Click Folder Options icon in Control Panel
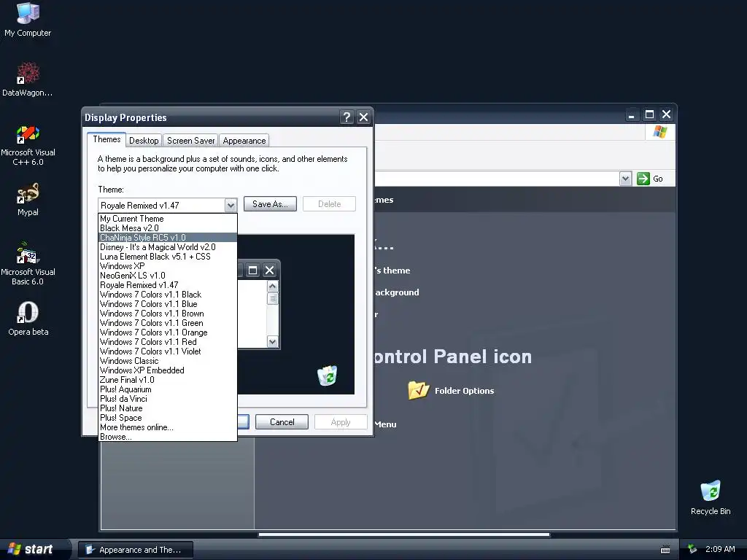The width and height of the screenshot is (747, 560). [418, 390]
